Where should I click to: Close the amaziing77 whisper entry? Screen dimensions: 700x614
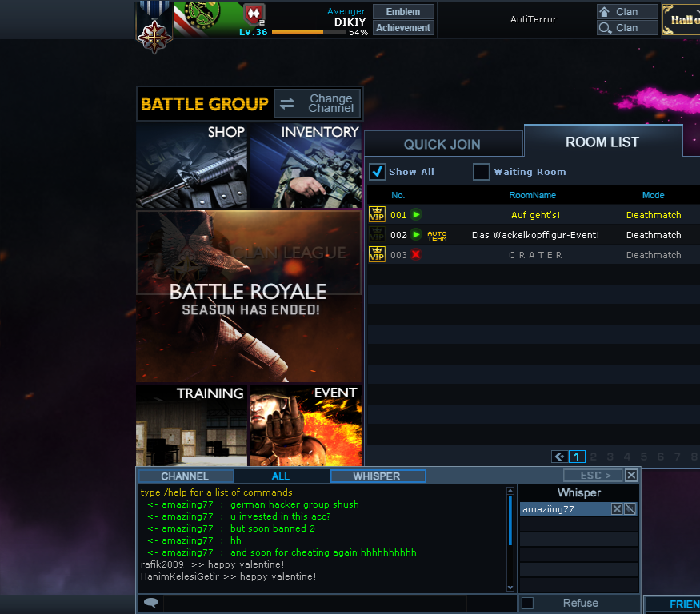coord(617,509)
